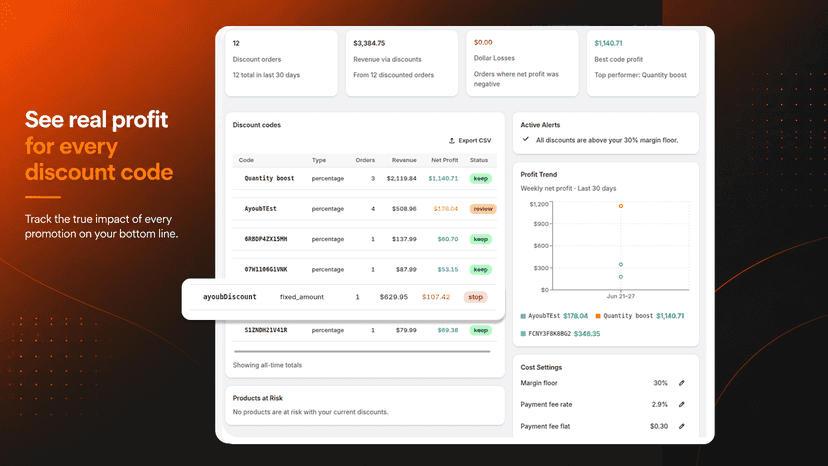Click the $2,119.84 revenue cell
Image resolution: width=828 pixels, height=466 pixels.
(401, 179)
